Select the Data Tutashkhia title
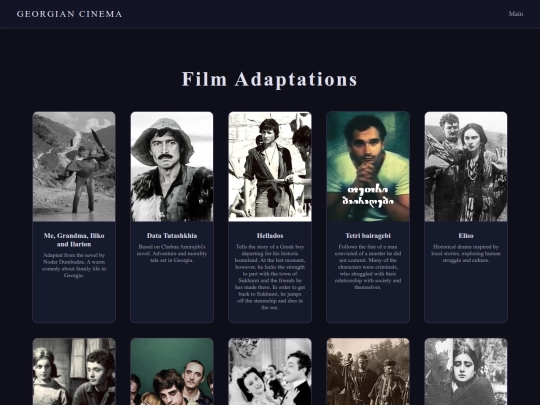The height and width of the screenshot is (405, 540). pos(172,236)
